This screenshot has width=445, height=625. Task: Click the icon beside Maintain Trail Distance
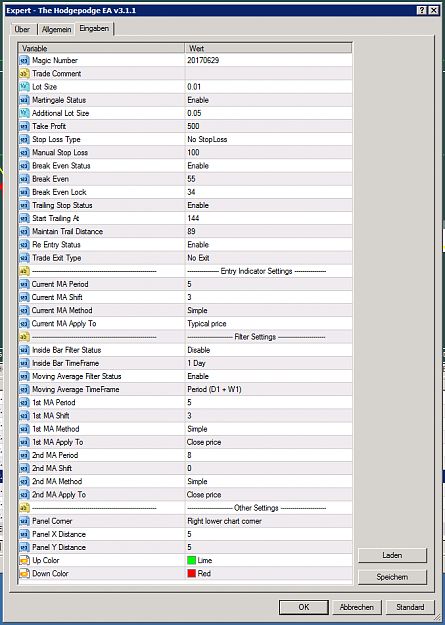(24, 232)
